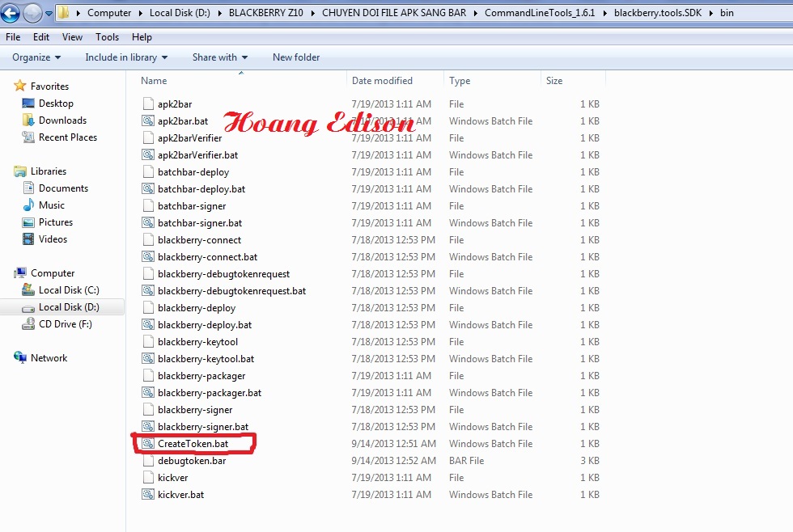Click the Local Disk (C:) drive icon
Image resolution: width=793 pixels, height=532 pixels.
point(28,290)
